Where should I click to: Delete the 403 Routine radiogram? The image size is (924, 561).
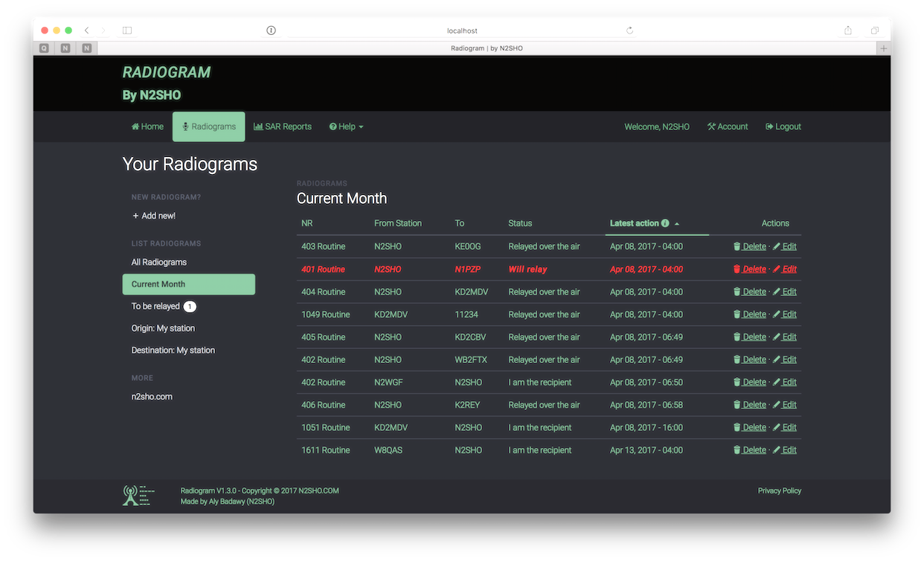(750, 246)
